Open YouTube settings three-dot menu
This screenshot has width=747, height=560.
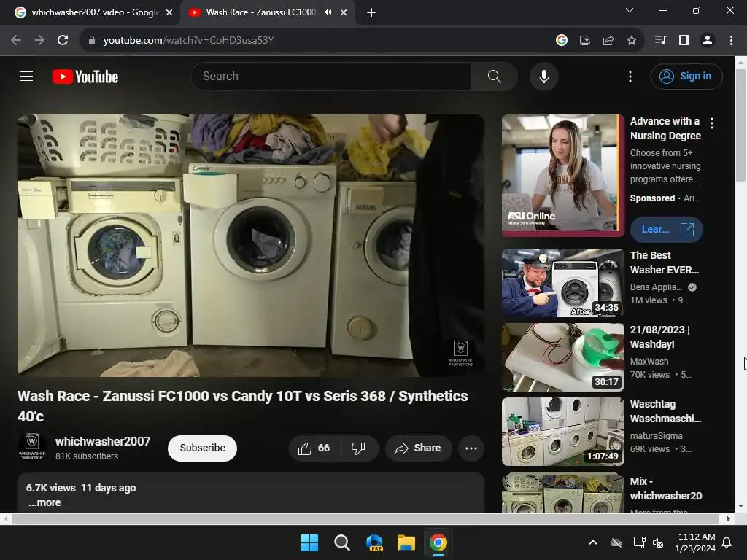click(x=630, y=77)
